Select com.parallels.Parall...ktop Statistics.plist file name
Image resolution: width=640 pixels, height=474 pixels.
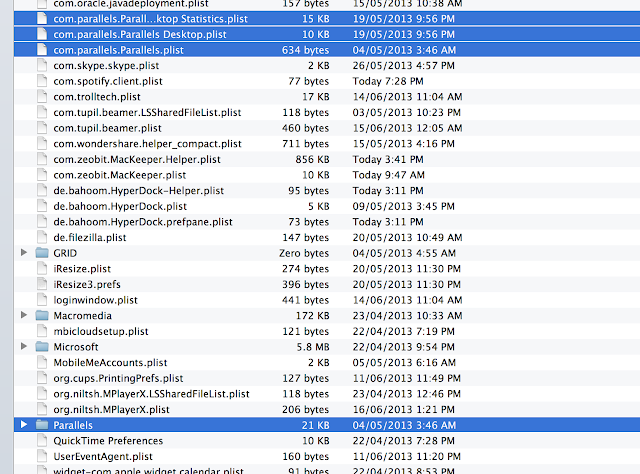(150, 19)
